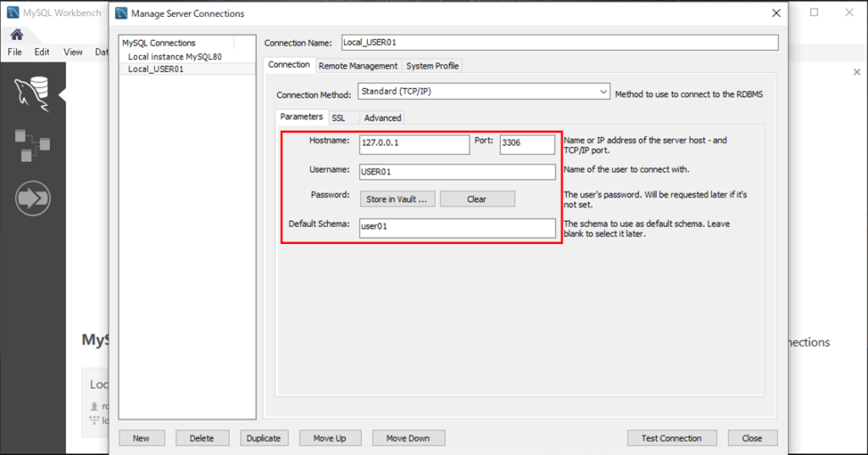Switch to the Remote Management tab
The image size is (868, 455).
[358, 65]
